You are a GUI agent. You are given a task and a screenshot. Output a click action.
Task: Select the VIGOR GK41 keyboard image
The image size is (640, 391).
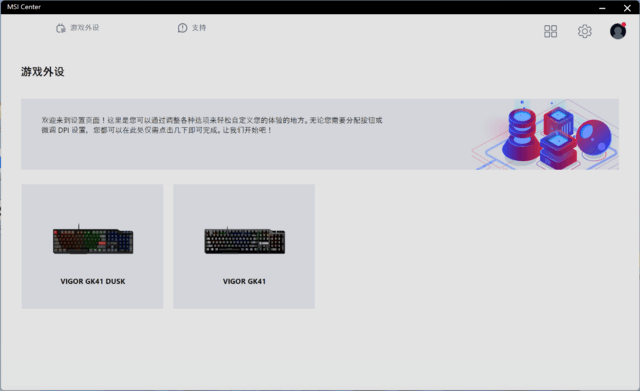point(244,241)
